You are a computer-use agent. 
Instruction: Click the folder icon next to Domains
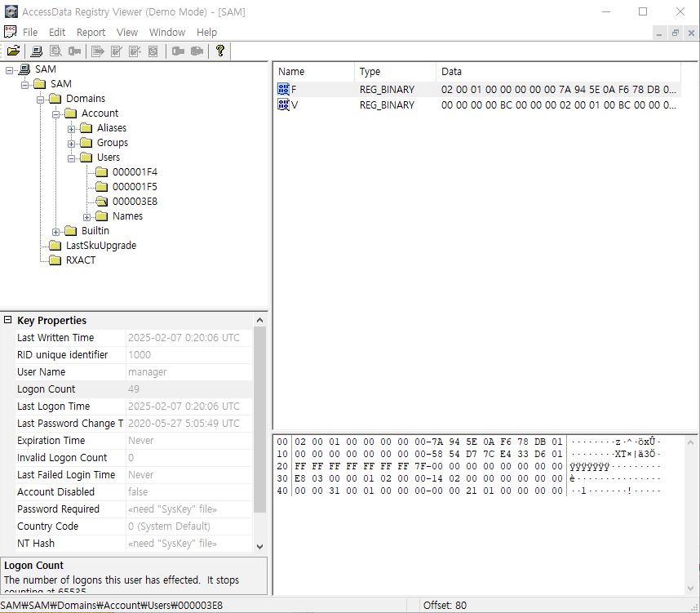[x=55, y=99]
